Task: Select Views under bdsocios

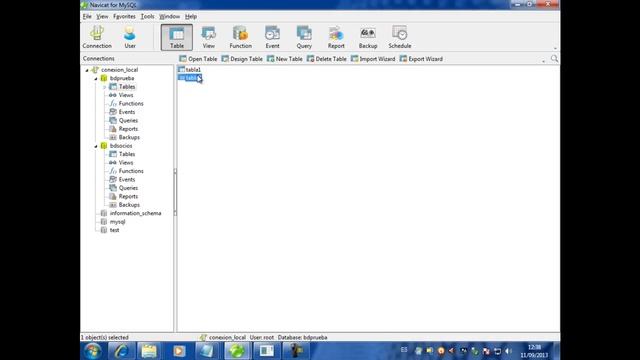Action: coord(126,162)
